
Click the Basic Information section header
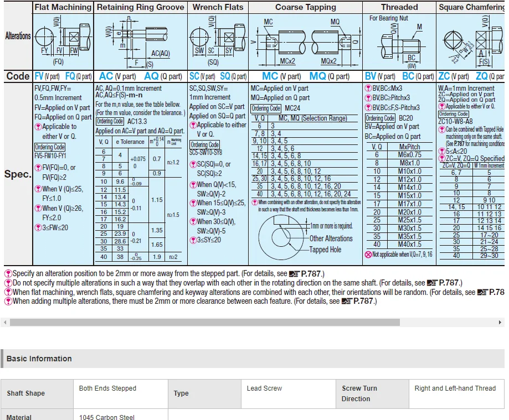click(39, 359)
